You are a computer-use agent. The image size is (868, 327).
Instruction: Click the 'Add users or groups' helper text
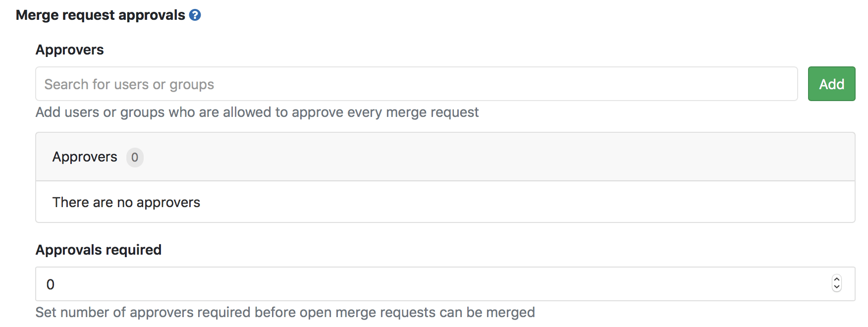click(257, 112)
